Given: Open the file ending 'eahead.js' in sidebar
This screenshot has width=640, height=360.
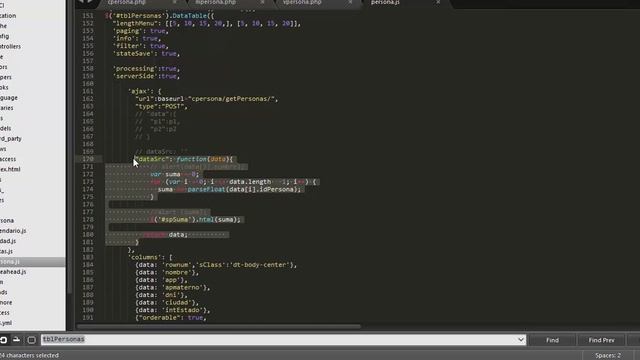Looking at the screenshot, I should click(13, 271).
